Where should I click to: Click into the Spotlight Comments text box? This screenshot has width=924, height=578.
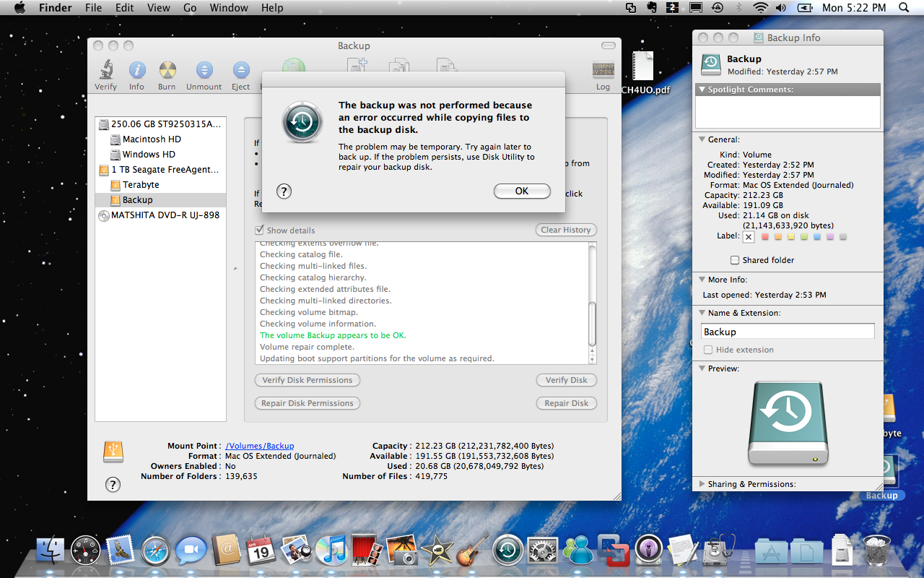pos(788,113)
